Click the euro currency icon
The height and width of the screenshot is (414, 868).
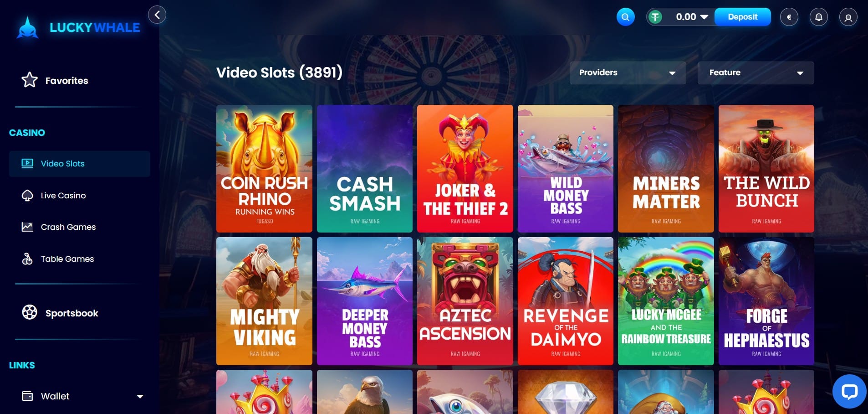(x=789, y=17)
